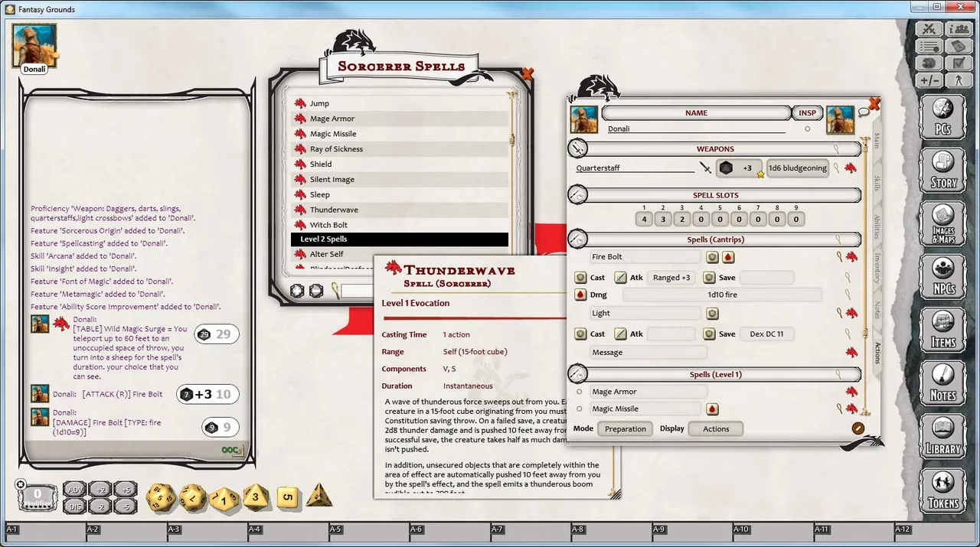
Task: Open the Modifiers +/- button
Action: [x=929, y=80]
